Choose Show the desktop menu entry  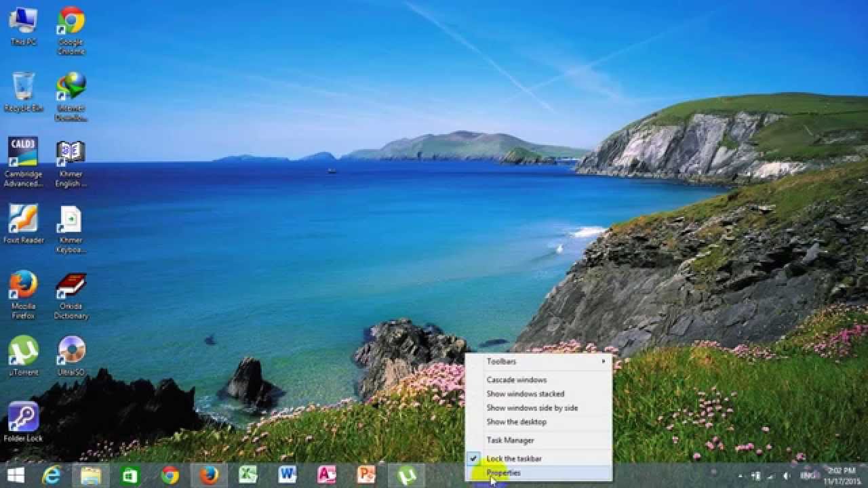539,422
